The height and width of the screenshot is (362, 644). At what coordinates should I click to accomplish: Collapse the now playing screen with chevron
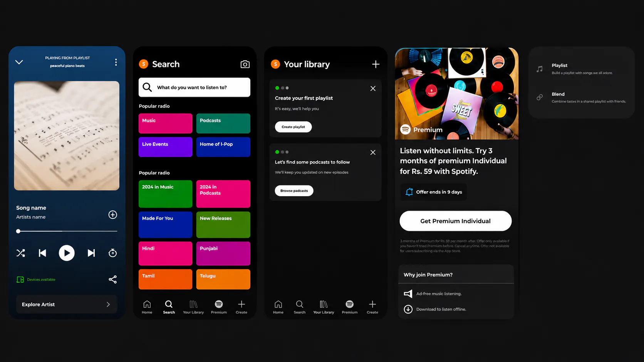19,62
